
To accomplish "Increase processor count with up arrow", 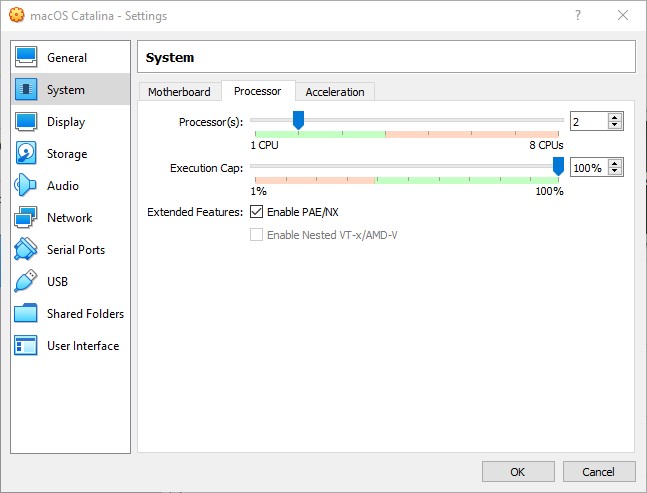I will pos(615,117).
